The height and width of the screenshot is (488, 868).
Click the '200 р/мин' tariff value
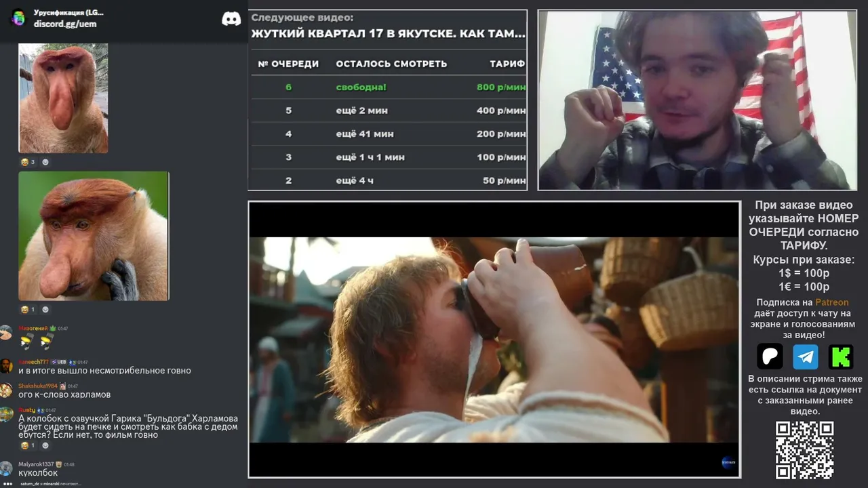501,134
